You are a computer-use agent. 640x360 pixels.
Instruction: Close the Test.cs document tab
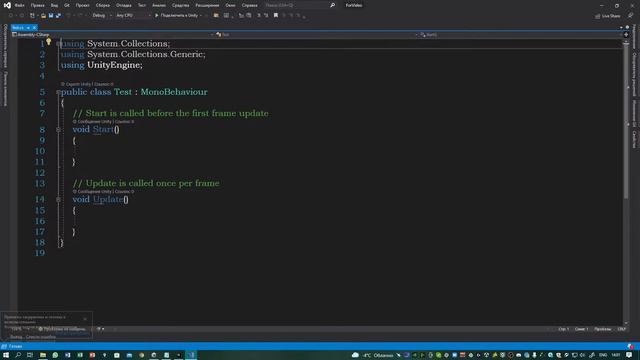[34, 27]
